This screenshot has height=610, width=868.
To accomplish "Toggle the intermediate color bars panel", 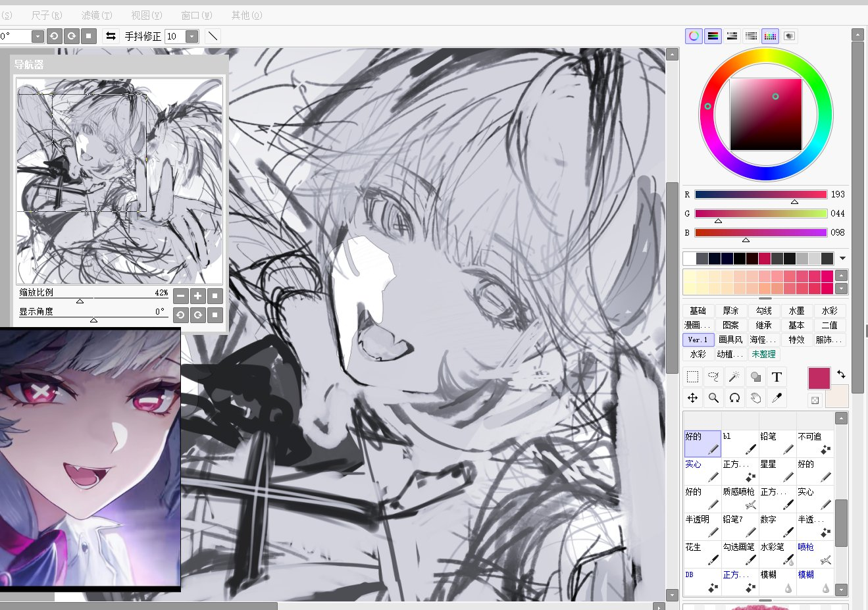I will pos(751,36).
